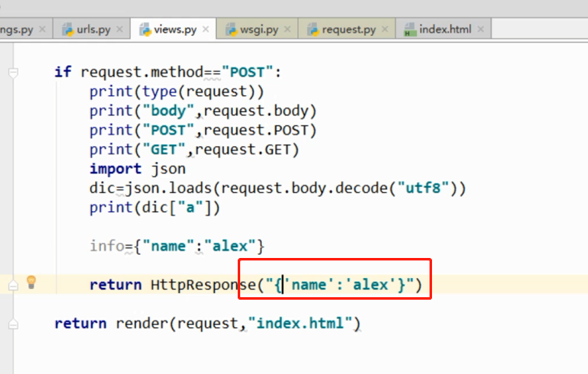588x374 pixels.
Task: Click fold end marker beside return render line
Action: (13, 324)
